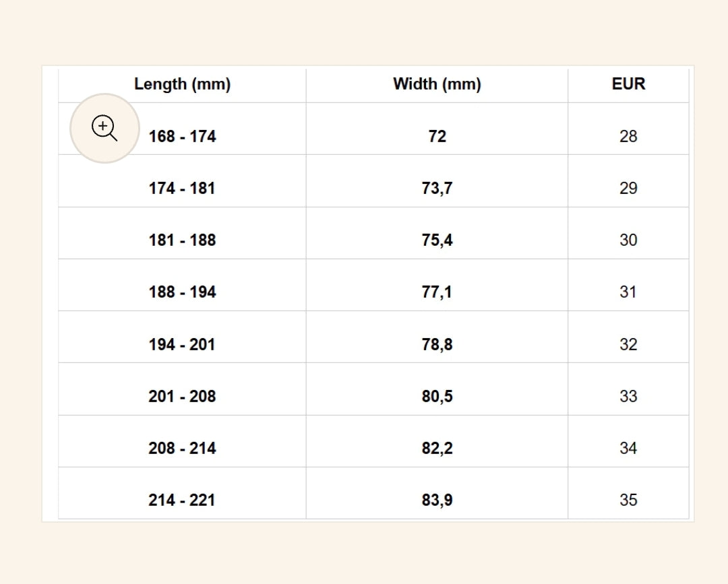Select the 188 - 194 length range

[182, 292]
